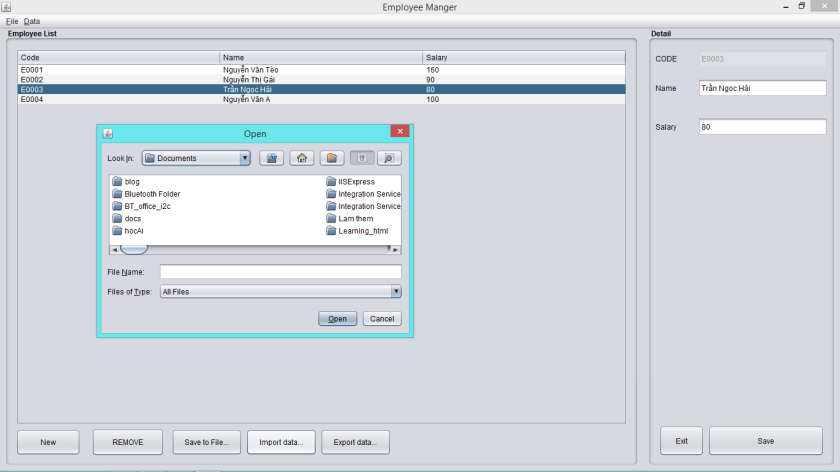Select employee row E0004

[x=321, y=99]
